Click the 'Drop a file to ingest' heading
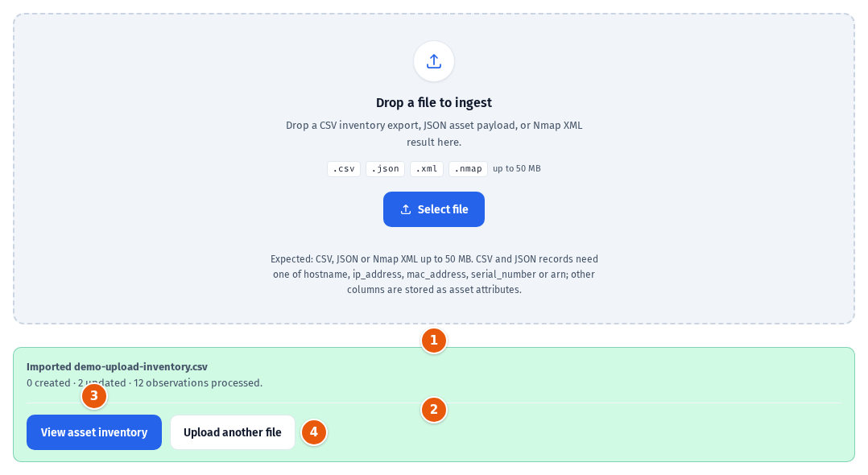This screenshot has width=868, height=475. click(x=434, y=102)
